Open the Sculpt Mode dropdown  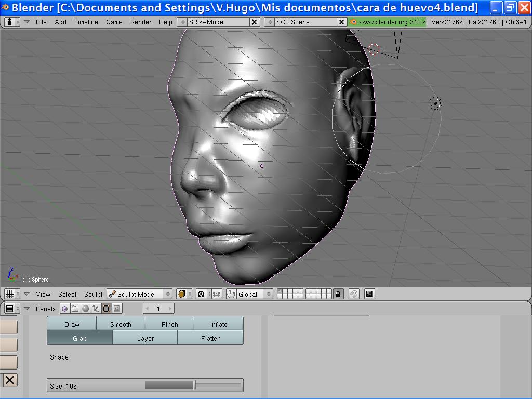[x=139, y=294]
